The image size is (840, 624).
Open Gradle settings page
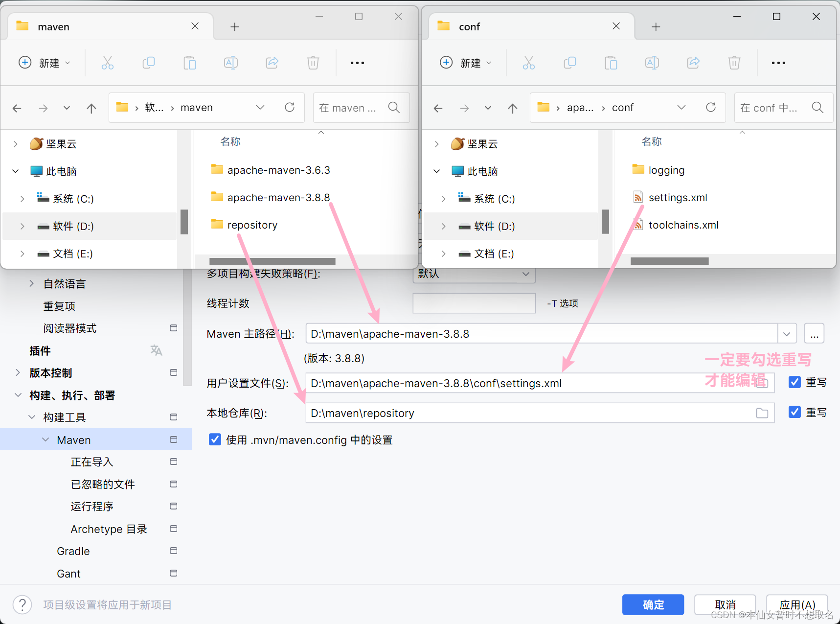click(x=73, y=551)
